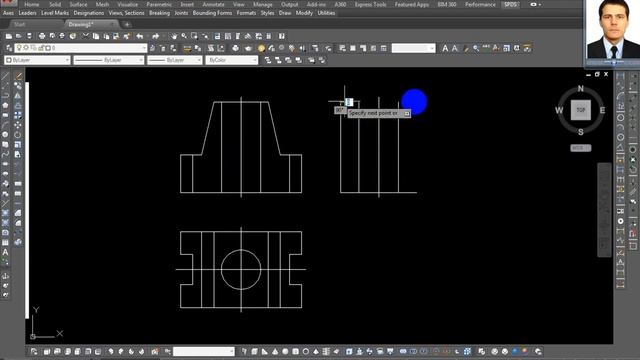The height and width of the screenshot is (360, 640).
Task: Click the plus new drawing tab button
Action: (x=127, y=24)
